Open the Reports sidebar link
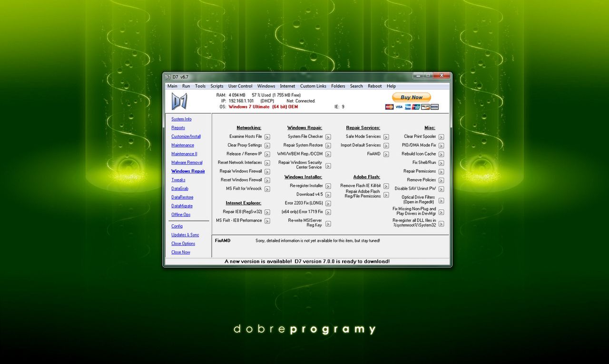Viewport: 609px width, 364px height. pyautogui.click(x=178, y=128)
